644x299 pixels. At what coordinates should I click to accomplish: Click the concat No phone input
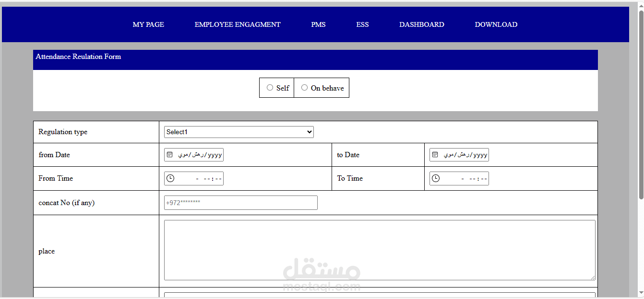tap(241, 203)
